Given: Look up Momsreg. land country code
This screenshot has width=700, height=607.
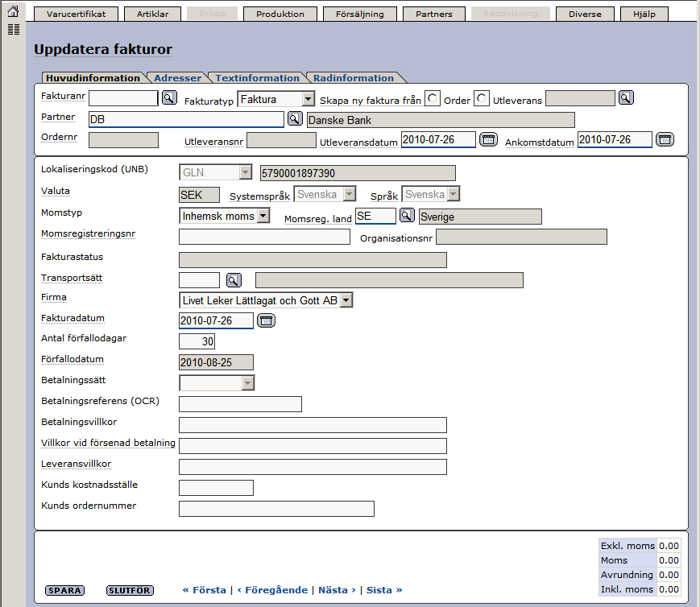Looking at the screenshot, I should [x=407, y=216].
